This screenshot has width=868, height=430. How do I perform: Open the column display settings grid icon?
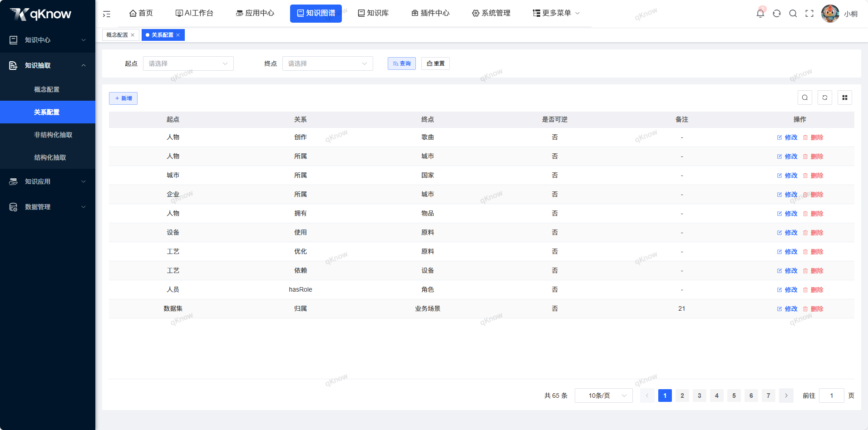tap(845, 98)
